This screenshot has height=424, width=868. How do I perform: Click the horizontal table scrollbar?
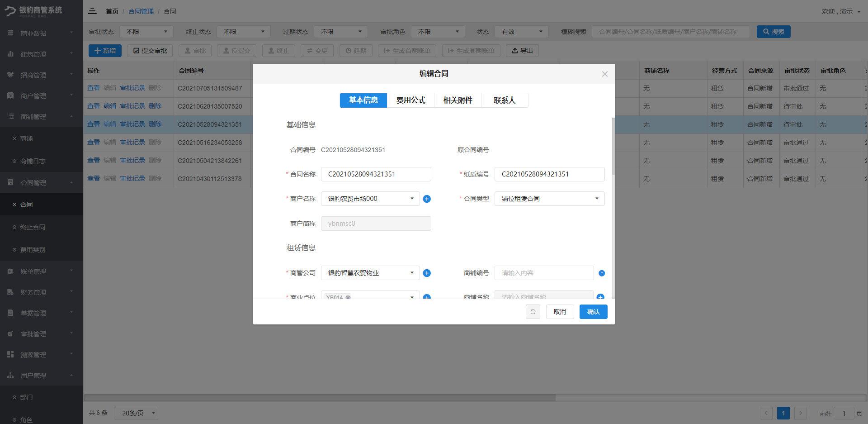tap(319, 398)
